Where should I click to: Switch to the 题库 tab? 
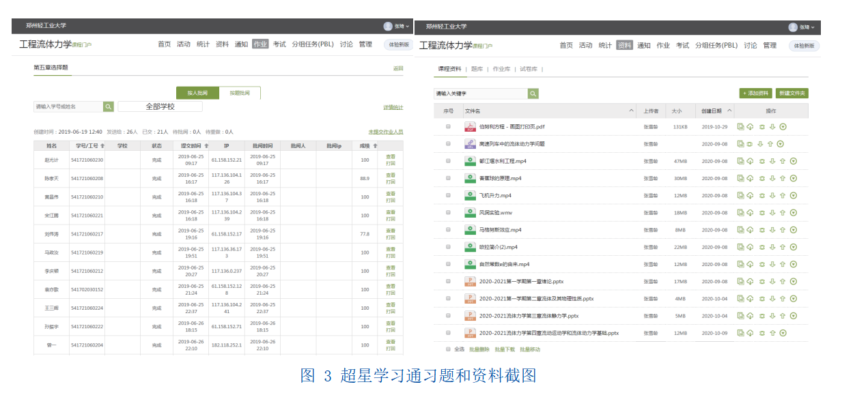point(477,69)
